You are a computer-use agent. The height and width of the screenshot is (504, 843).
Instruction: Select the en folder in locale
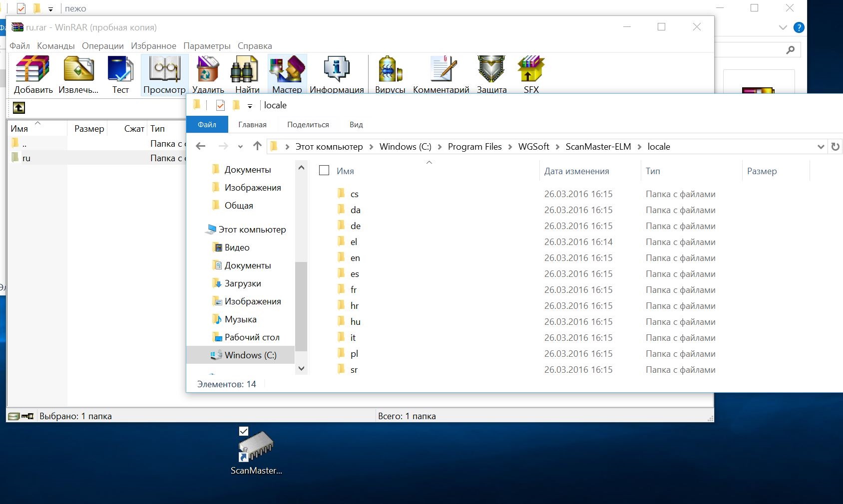pos(355,258)
